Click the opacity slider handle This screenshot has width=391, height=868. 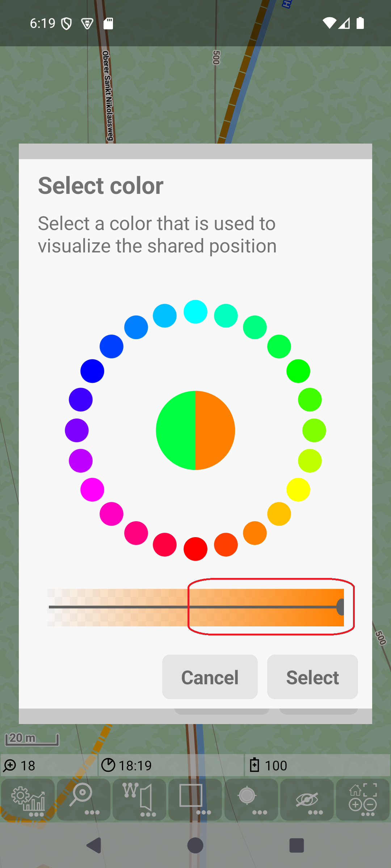tap(340, 607)
